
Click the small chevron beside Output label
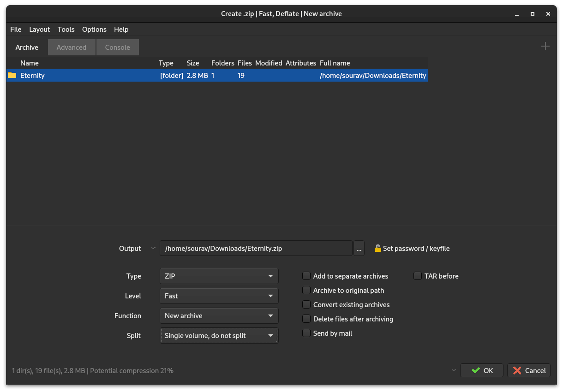click(x=153, y=248)
